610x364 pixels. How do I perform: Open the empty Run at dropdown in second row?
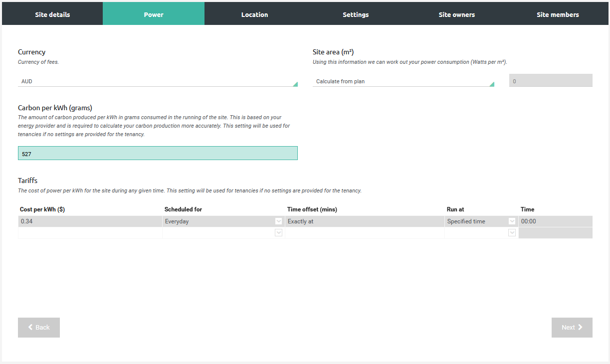pyautogui.click(x=512, y=232)
